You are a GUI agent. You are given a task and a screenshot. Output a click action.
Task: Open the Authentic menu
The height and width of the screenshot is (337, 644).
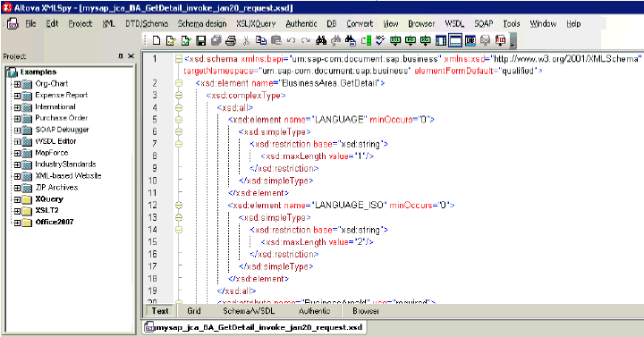coord(301,24)
